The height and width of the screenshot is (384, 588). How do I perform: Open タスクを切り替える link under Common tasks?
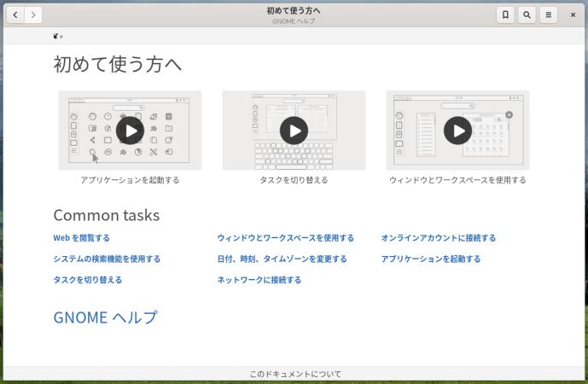(x=87, y=280)
